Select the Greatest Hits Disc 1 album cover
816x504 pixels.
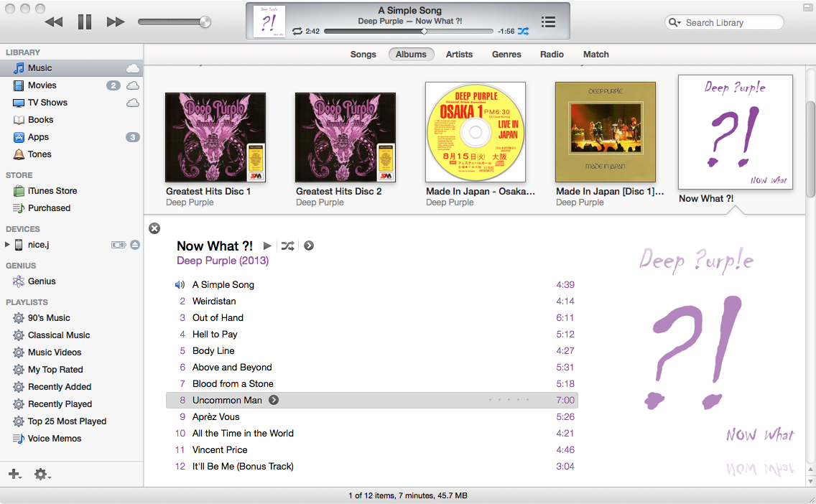[215, 137]
